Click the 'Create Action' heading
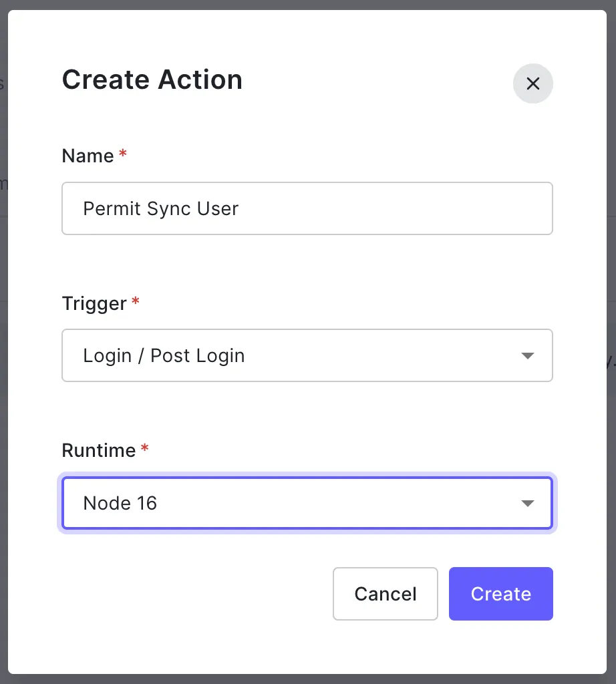Image resolution: width=616 pixels, height=684 pixels. pyautogui.click(x=152, y=79)
